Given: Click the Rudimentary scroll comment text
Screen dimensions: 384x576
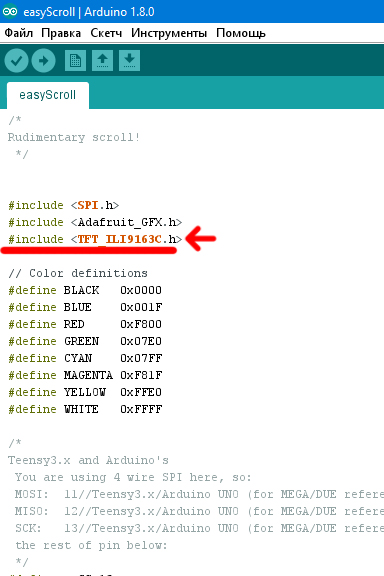Looking at the screenshot, I should [x=73, y=137].
